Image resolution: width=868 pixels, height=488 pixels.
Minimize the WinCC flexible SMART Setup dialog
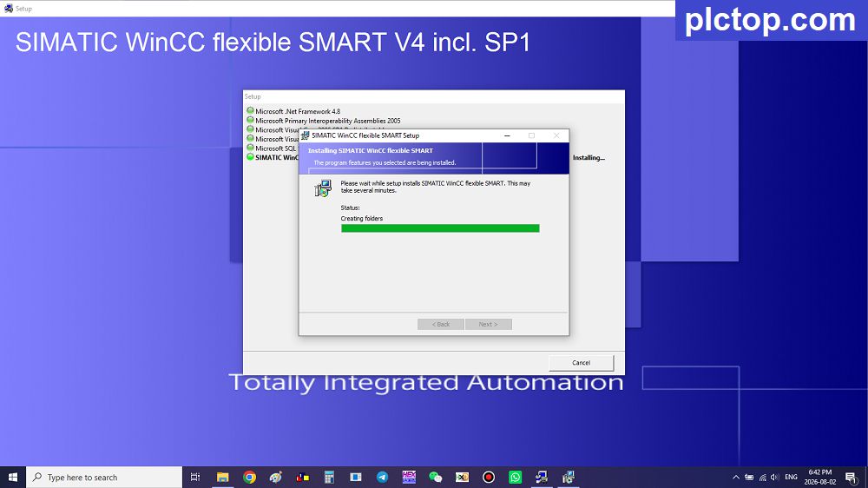(x=507, y=135)
